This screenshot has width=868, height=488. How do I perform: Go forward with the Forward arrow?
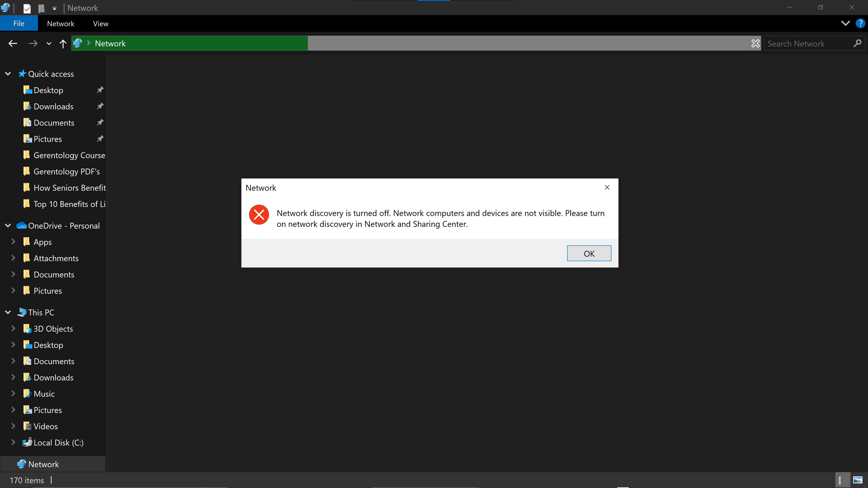click(x=33, y=43)
